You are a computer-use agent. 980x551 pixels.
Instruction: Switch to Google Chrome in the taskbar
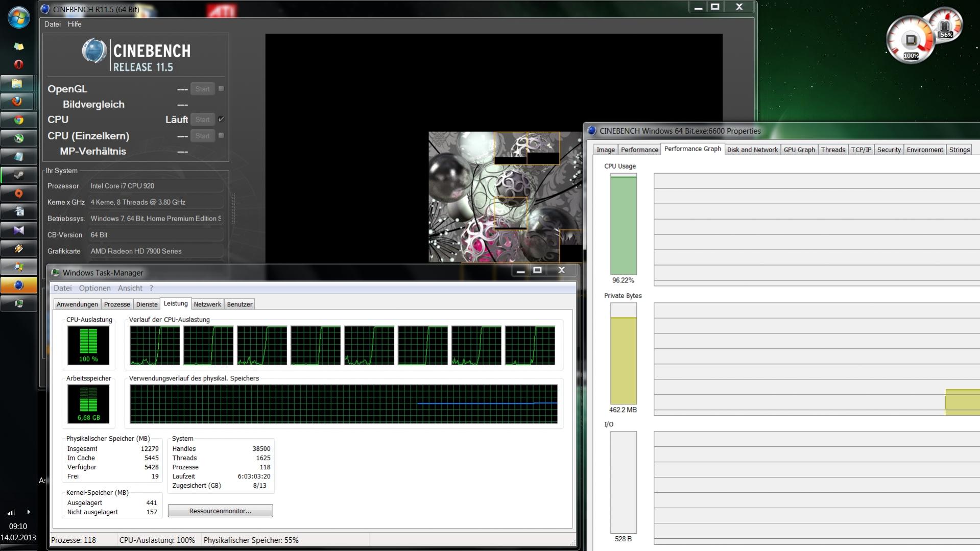coord(18,119)
